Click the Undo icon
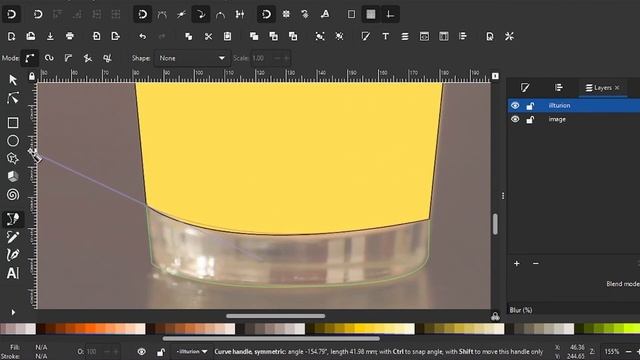Image resolution: width=640 pixels, height=360 pixels. tap(142, 36)
